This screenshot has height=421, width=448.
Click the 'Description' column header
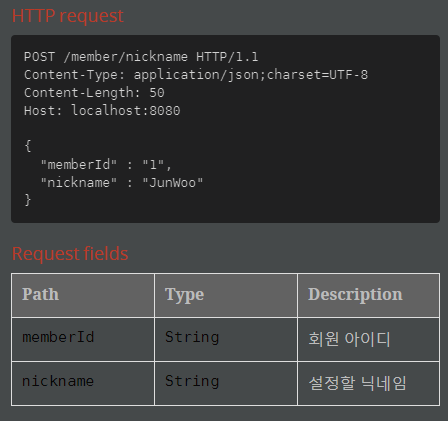(369, 295)
